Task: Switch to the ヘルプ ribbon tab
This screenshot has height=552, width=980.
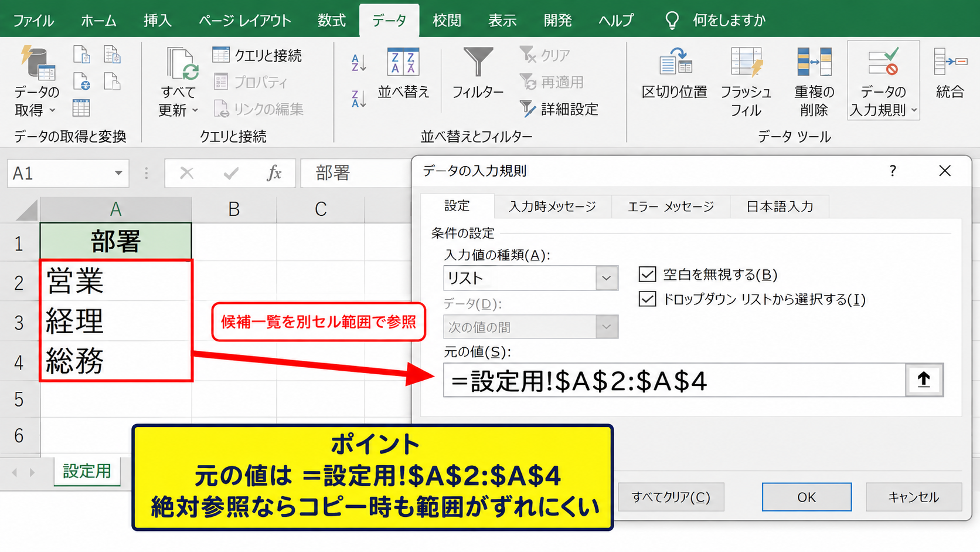Action: tap(616, 21)
